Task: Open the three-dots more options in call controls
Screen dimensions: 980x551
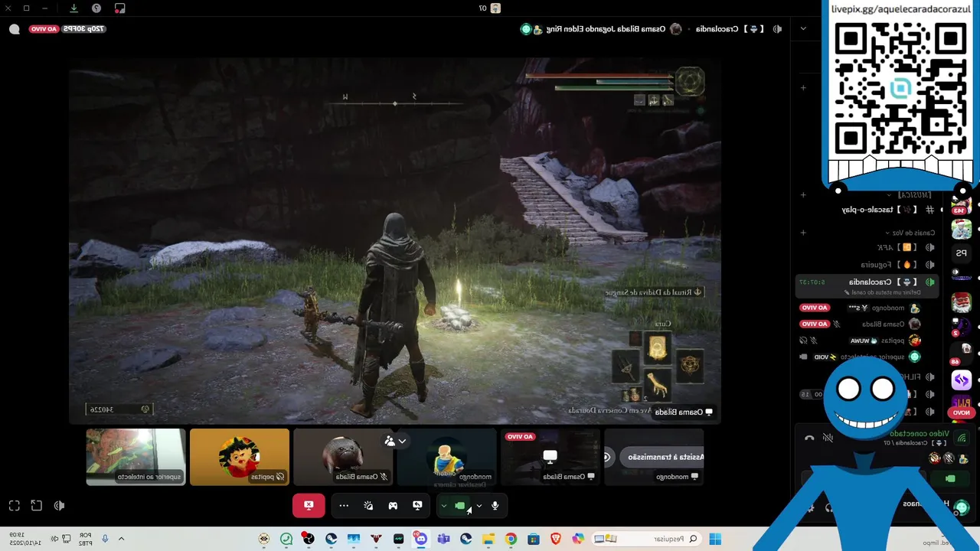Action: click(x=344, y=505)
